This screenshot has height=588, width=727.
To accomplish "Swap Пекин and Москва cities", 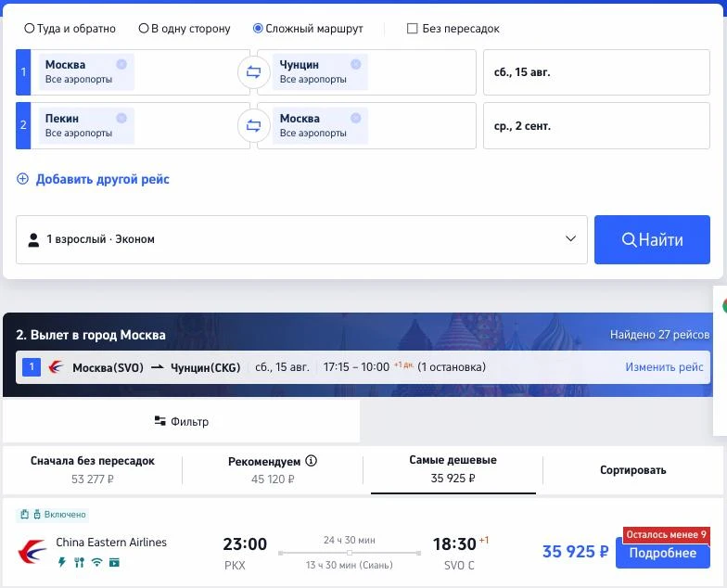I will coord(253,126).
